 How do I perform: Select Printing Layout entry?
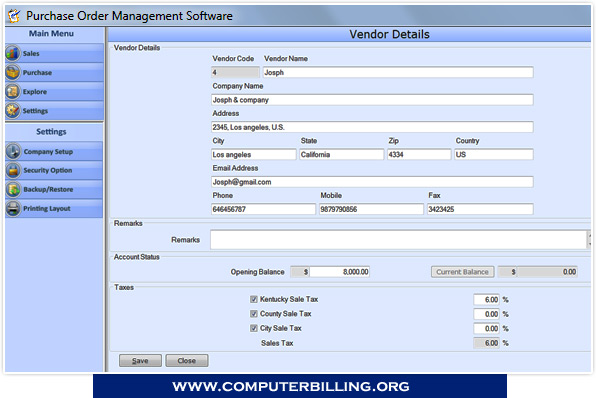pyautogui.click(x=54, y=208)
